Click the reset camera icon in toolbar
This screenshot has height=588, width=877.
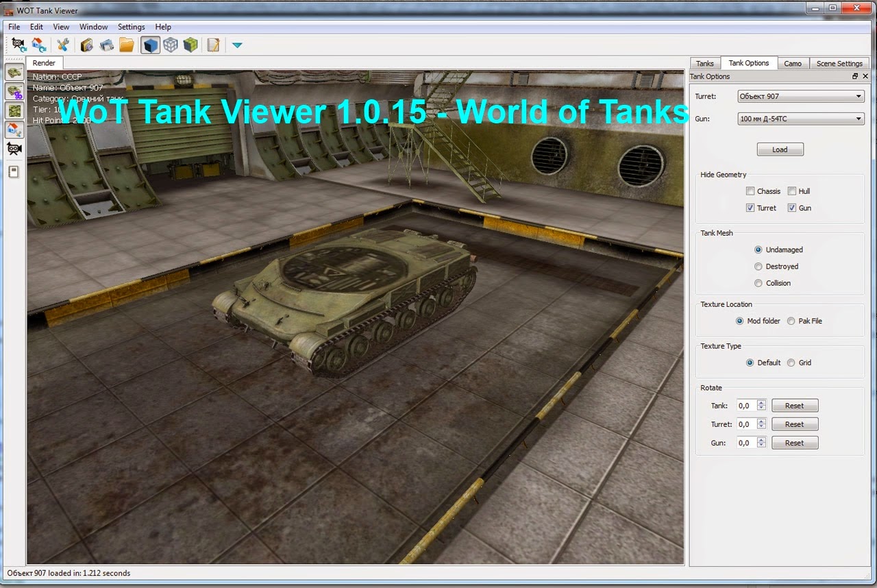(x=18, y=45)
